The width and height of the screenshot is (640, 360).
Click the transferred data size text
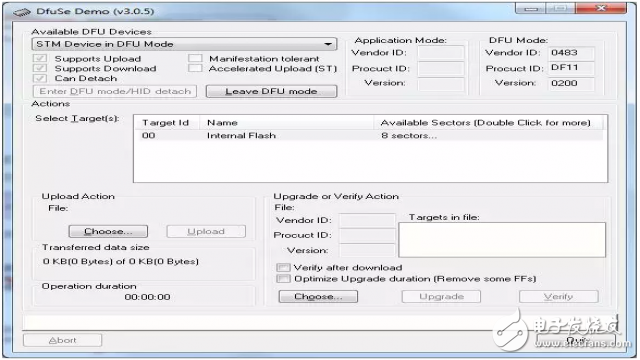(x=121, y=261)
